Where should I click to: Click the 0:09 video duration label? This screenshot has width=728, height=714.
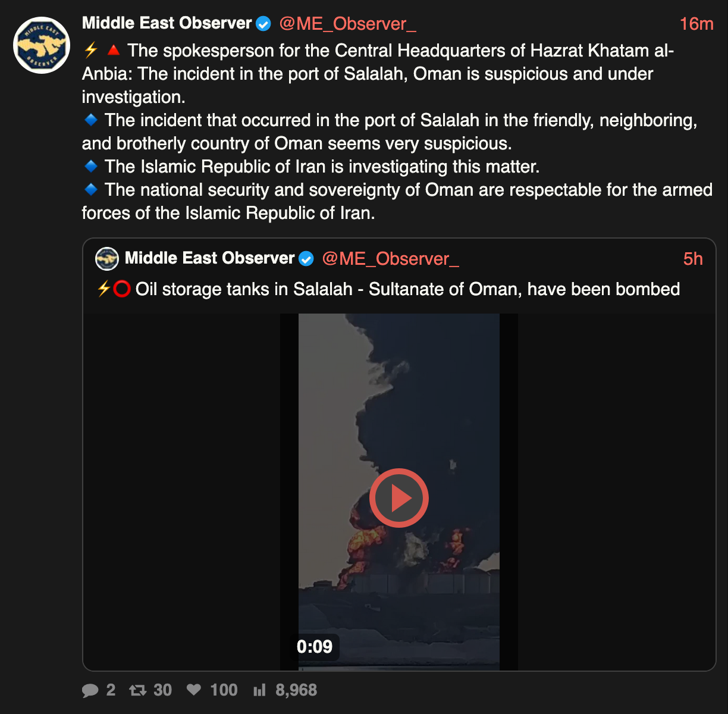pyautogui.click(x=315, y=647)
